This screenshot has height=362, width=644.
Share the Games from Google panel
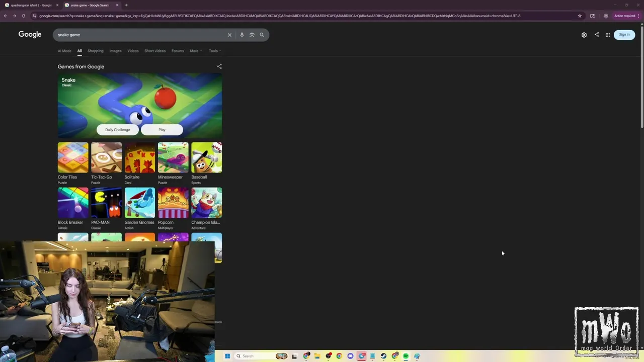pyautogui.click(x=219, y=66)
